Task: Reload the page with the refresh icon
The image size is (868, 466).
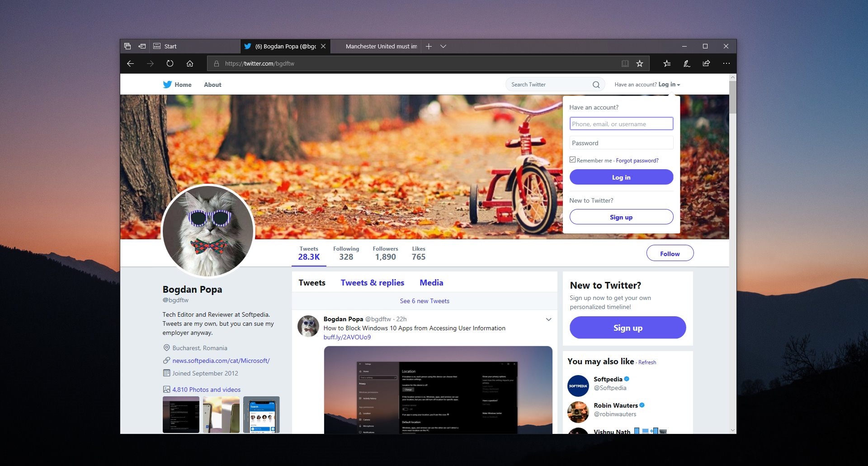Action: (x=170, y=63)
